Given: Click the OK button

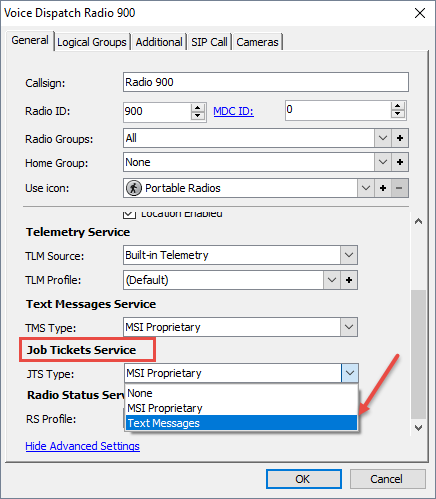Looking at the screenshot, I should (x=304, y=479).
